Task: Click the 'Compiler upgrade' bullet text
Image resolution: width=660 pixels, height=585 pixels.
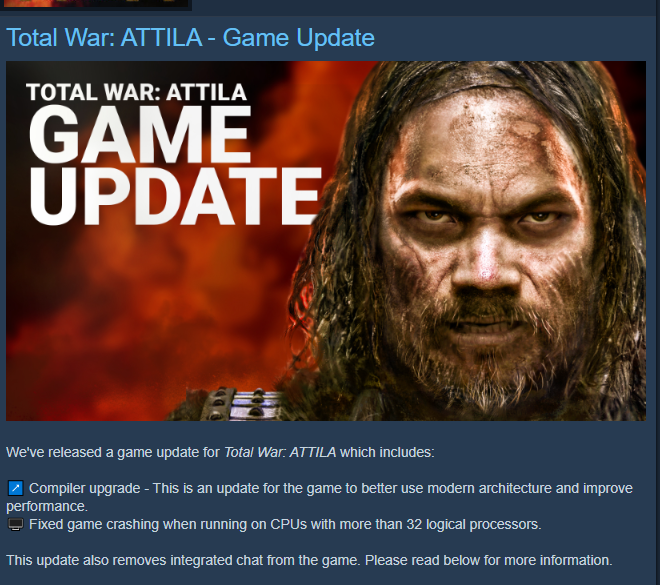Action: point(85,488)
